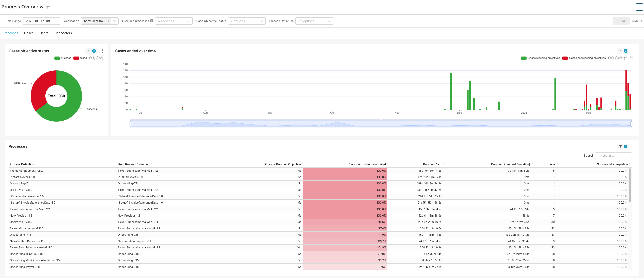Grab the left handle of time range slider
Screen dimensions: 644x278
(x=130, y=124)
